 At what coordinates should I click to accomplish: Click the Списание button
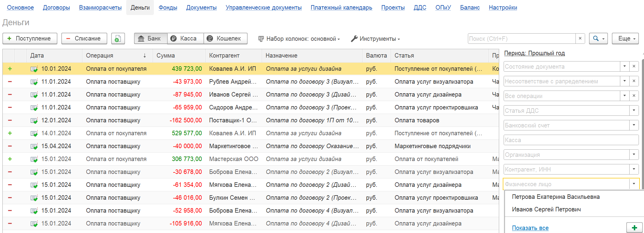[x=84, y=39]
